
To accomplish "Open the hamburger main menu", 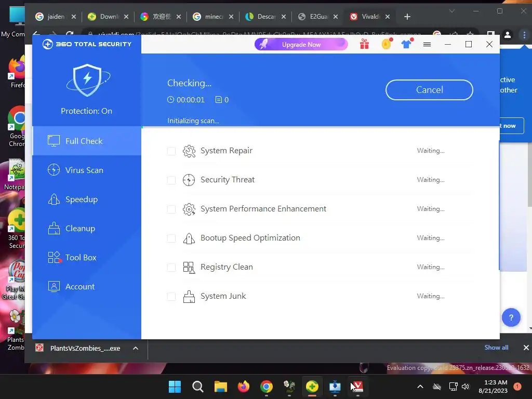I will (427, 45).
